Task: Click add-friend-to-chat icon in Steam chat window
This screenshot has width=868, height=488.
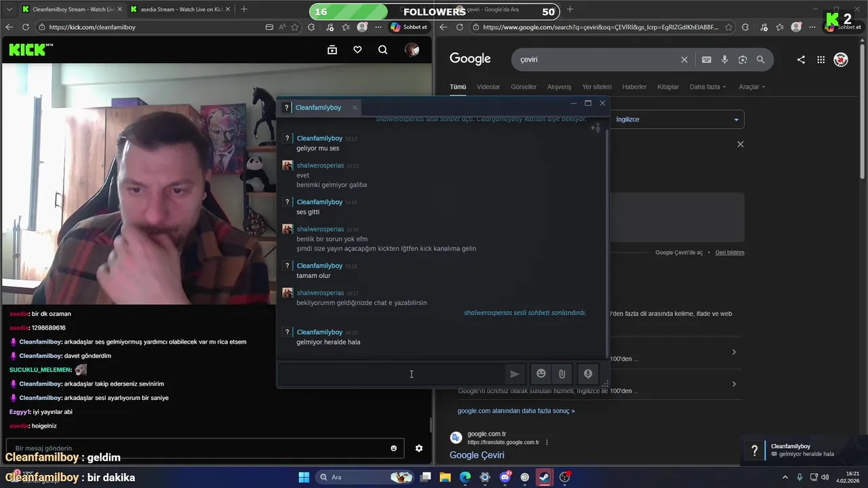Action: coord(595,127)
